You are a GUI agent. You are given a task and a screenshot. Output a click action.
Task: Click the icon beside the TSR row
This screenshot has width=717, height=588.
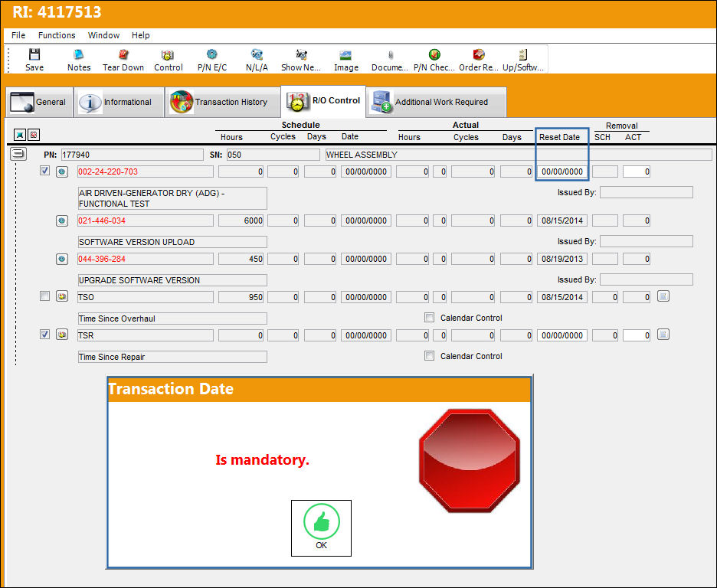click(x=62, y=335)
